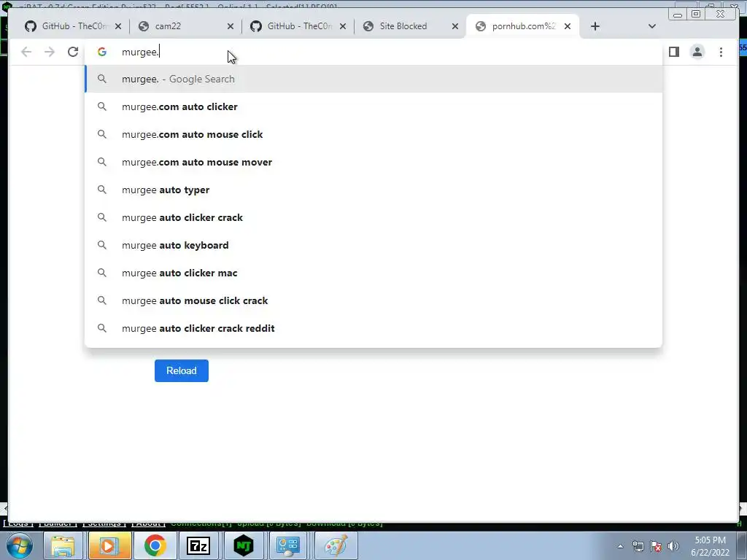Open a new tab with the plus button
The height and width of the screenshot is (560, 747).
(x=595, y=26)
